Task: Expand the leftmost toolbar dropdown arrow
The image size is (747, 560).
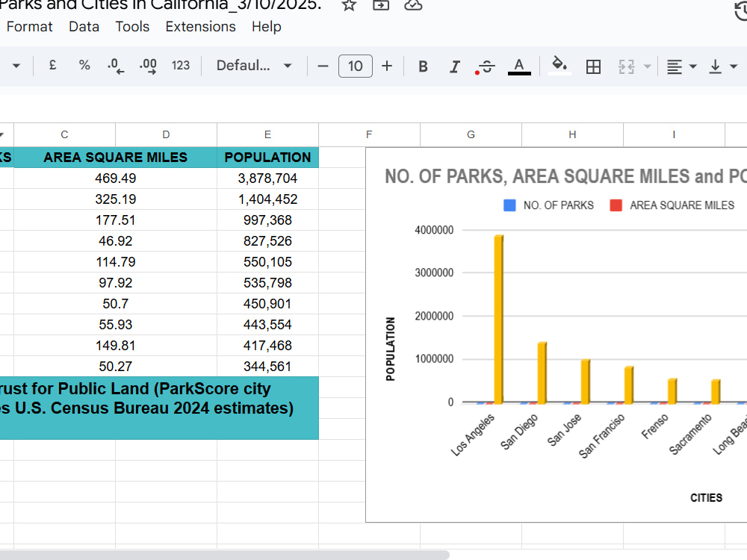Action: (x=16, y=66)
